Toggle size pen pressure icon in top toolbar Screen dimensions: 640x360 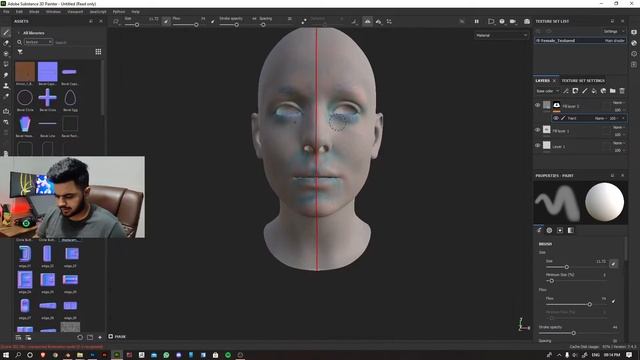(x=166, y=21)
